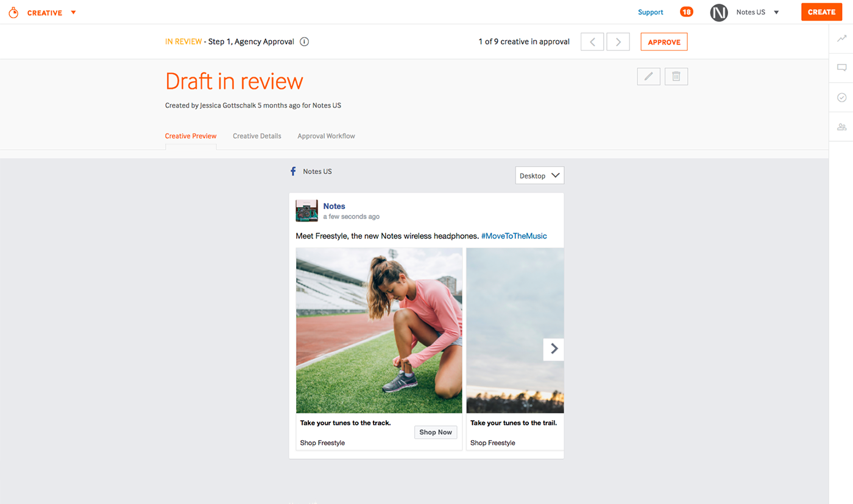Switch to the Creative Preview tab
853x504 pixels.
(191, 136)
